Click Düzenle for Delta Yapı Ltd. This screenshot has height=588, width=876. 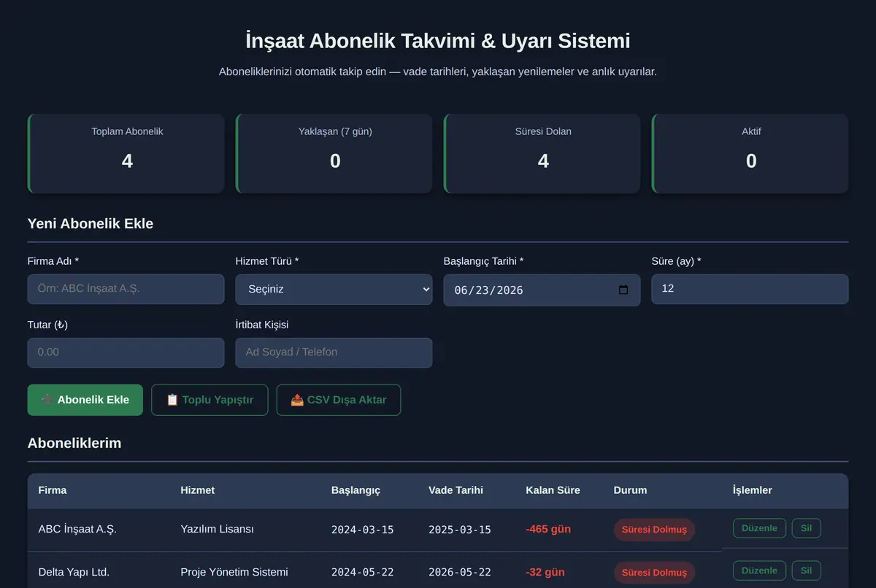pos(759,570)
